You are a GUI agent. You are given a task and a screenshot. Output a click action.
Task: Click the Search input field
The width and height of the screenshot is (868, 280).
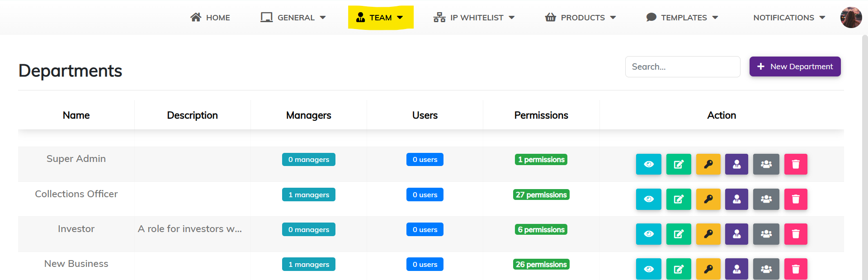point(682,67)
